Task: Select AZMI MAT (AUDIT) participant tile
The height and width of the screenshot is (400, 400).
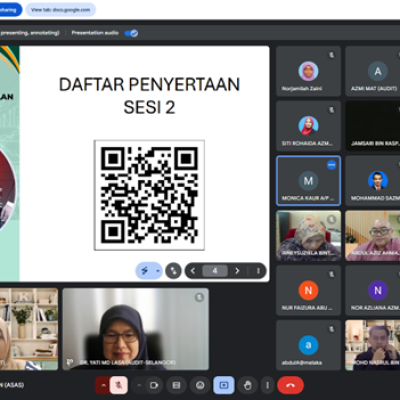Action: (x=373, y=71)
